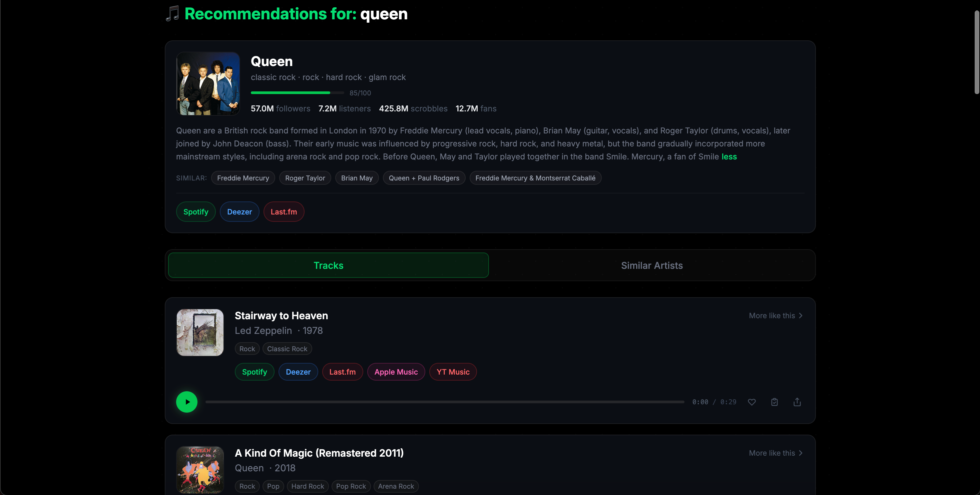Open Stairway to Heaven on Last.fm
The image size is (980, 495).
click(342, 372)
